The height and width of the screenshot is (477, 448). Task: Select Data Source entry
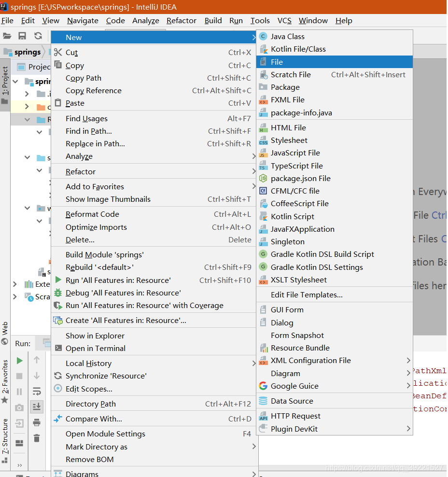(335, 401)
